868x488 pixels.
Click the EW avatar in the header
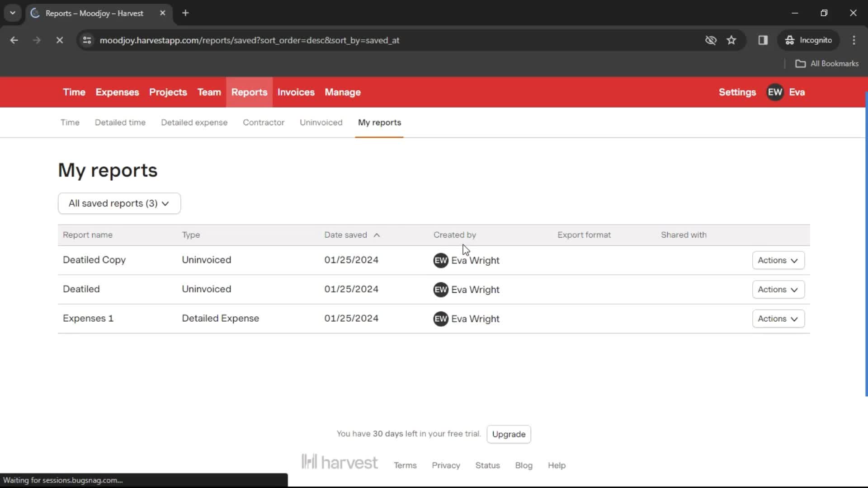775,92
